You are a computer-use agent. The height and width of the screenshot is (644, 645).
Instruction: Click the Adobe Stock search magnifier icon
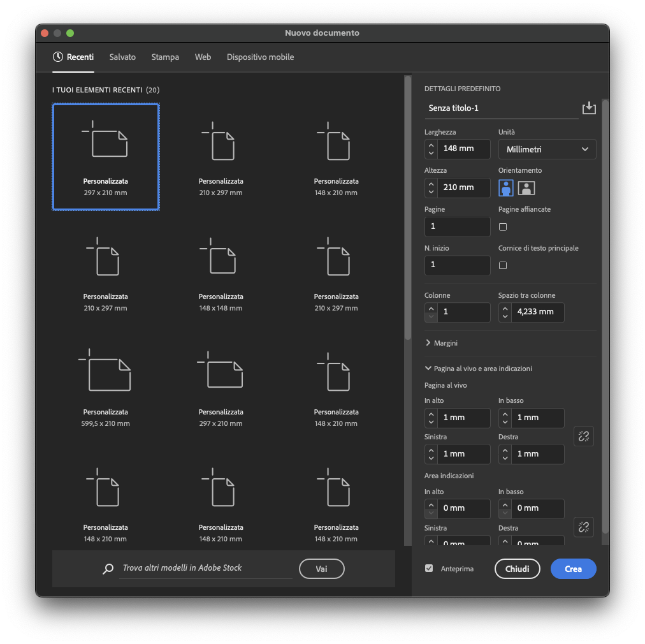(x=108, y=569)
